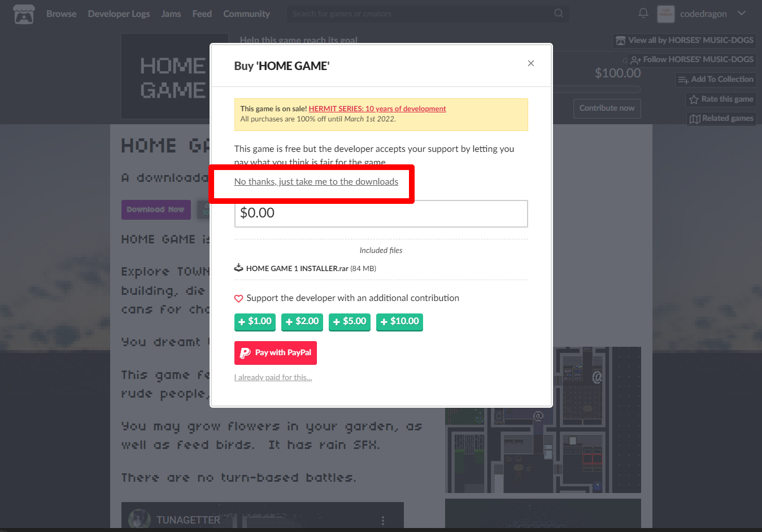Open the Feed tab
Viewport: 762px width, 532px height.
[202, 14]
